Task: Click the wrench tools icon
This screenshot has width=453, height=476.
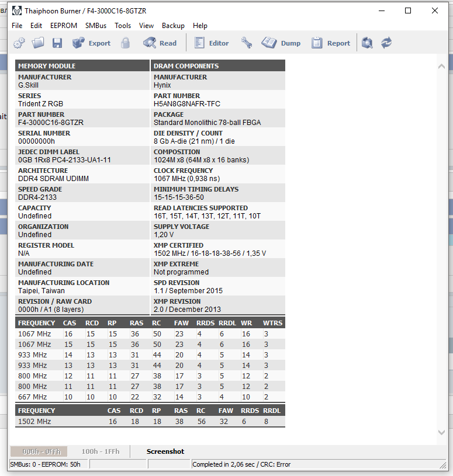Action: click(x=247, y=43)
